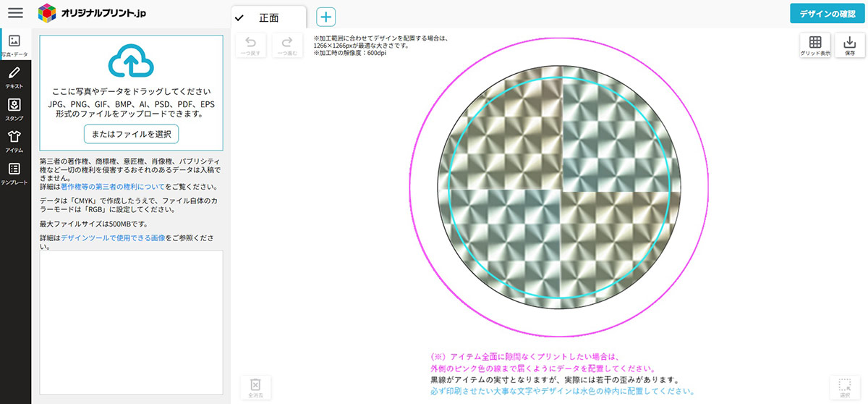Click the file drag-and-drop upload zone
Screen dimensions: 868x404
click(x=131, y=92)
